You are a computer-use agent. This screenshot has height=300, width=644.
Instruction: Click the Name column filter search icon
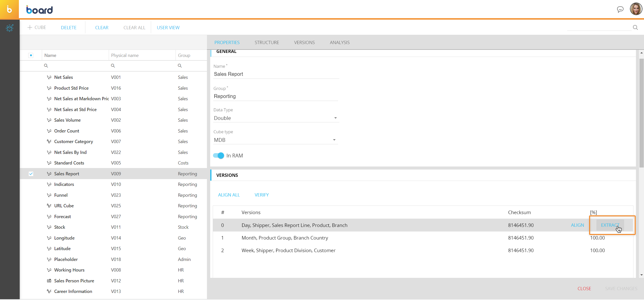tap(46, 66)
